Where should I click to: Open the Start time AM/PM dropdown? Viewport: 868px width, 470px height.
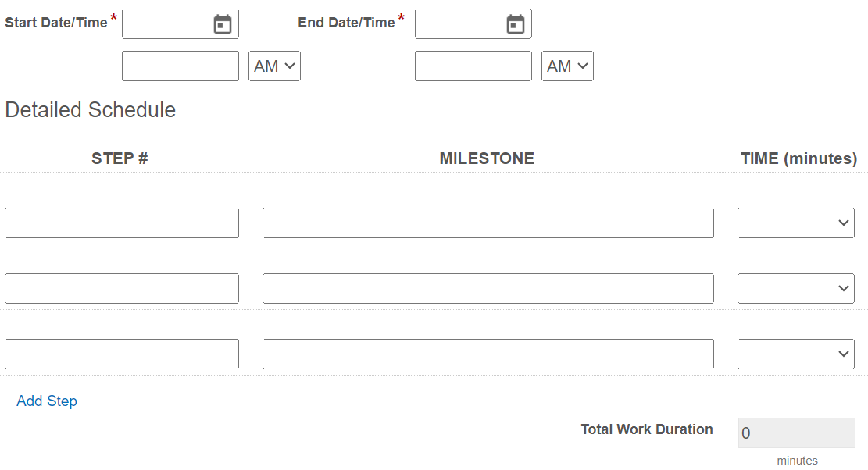pyautogui.click(x=274, y=66)
